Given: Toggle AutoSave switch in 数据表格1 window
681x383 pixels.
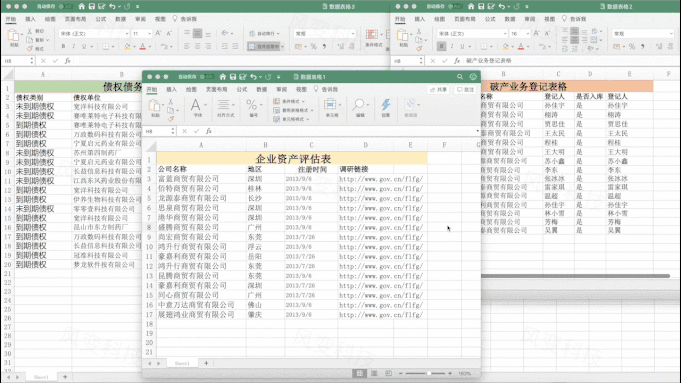Looking at the screenshot, I should [206, 77].
